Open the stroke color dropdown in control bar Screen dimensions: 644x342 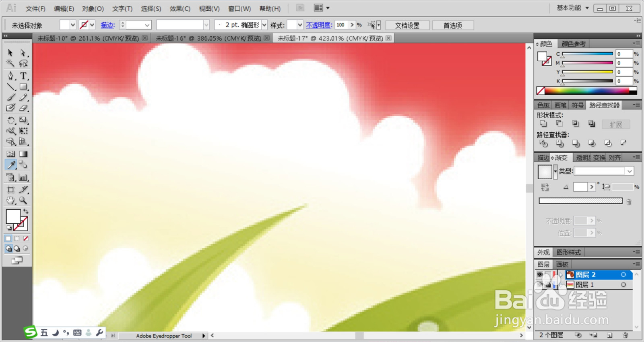[92, 25]
